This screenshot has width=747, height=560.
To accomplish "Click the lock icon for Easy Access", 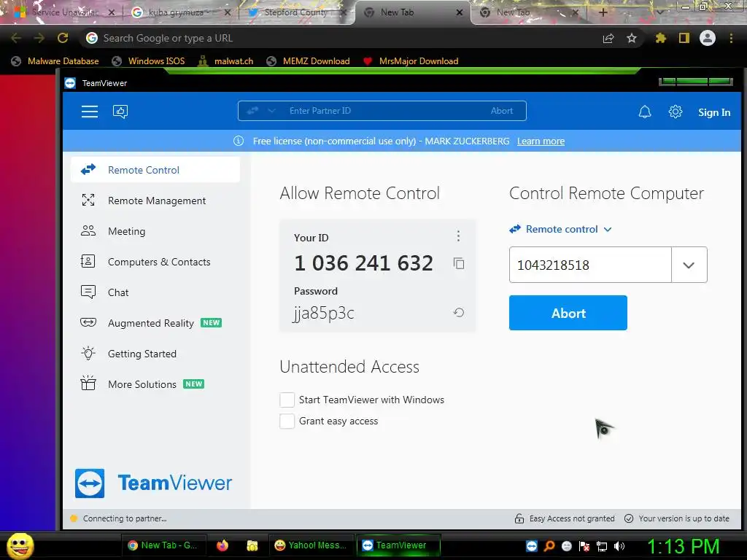I will point(519,518).
